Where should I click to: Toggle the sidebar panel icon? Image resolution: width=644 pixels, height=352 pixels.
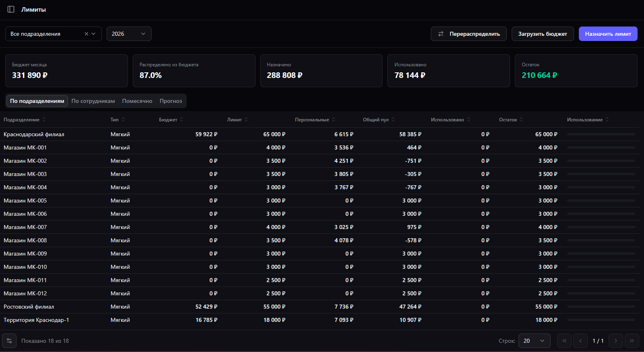tap(11, 9)
